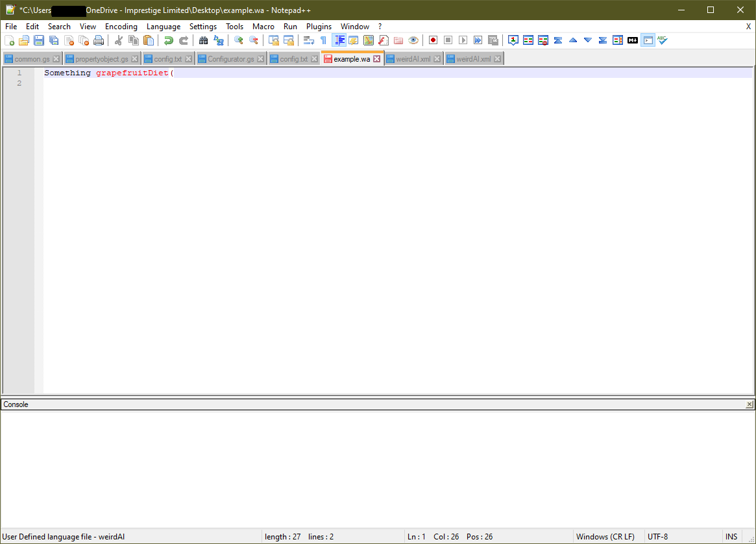The image size is (756, 544).
Task: Open the Function List toolbar icon
Action: tap(384, 40)
